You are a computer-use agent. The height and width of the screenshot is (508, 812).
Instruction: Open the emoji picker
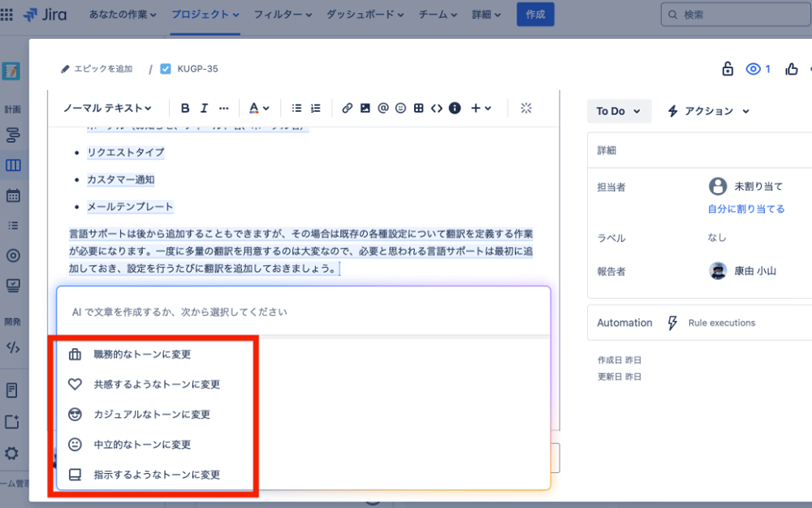pos(400,108)
